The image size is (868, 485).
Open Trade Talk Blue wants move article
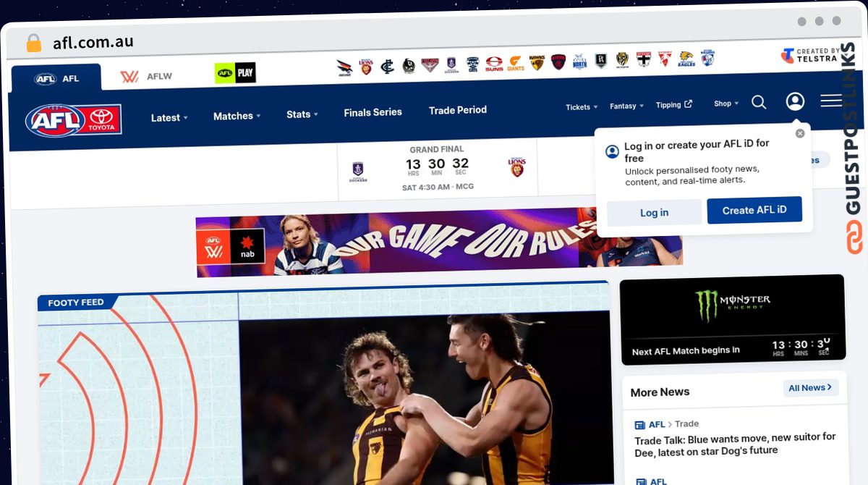tap(735, 444)
